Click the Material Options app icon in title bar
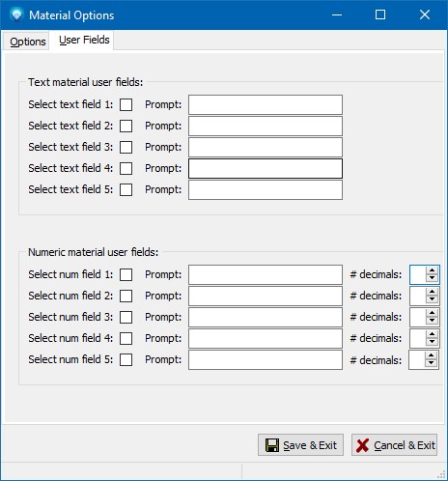This screenshot has height=481, width=448. (x=16, y=14)
